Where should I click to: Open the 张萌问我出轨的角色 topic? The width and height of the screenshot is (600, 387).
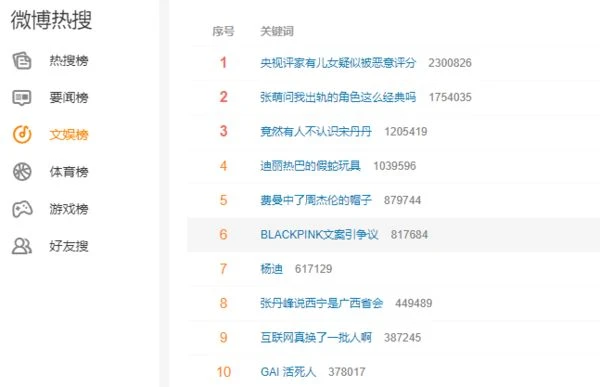tap(338, 97)
